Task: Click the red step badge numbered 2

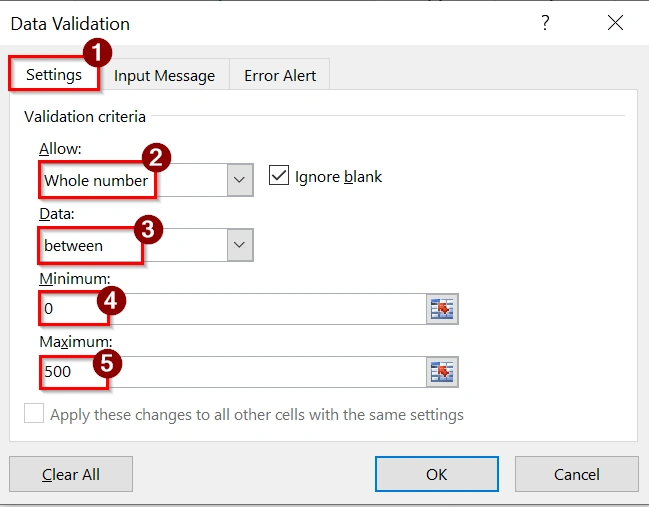Action: click(x=155, y=157)
